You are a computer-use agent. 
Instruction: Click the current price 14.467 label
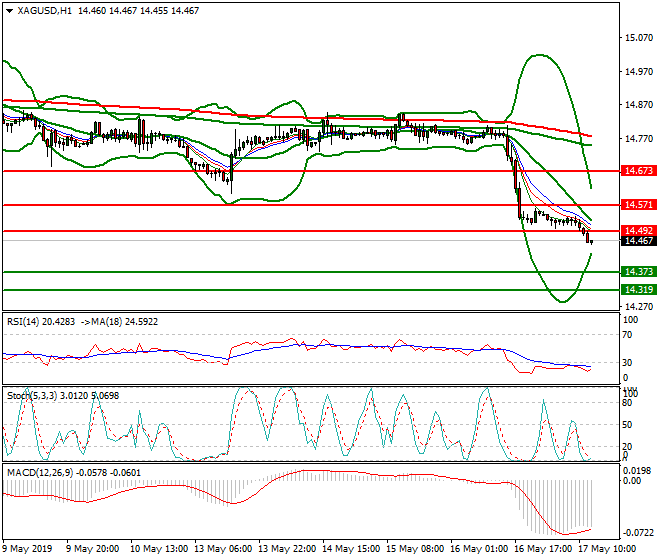[x=639, y=241]
